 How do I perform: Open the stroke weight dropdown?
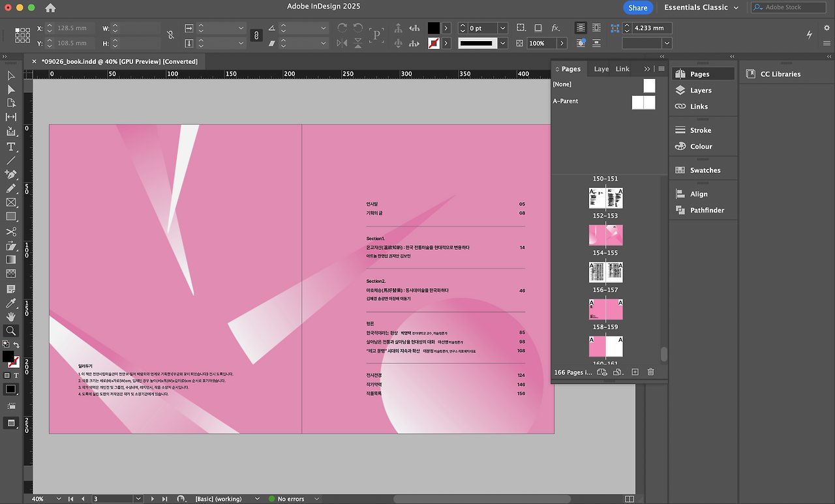pos(502,28)
